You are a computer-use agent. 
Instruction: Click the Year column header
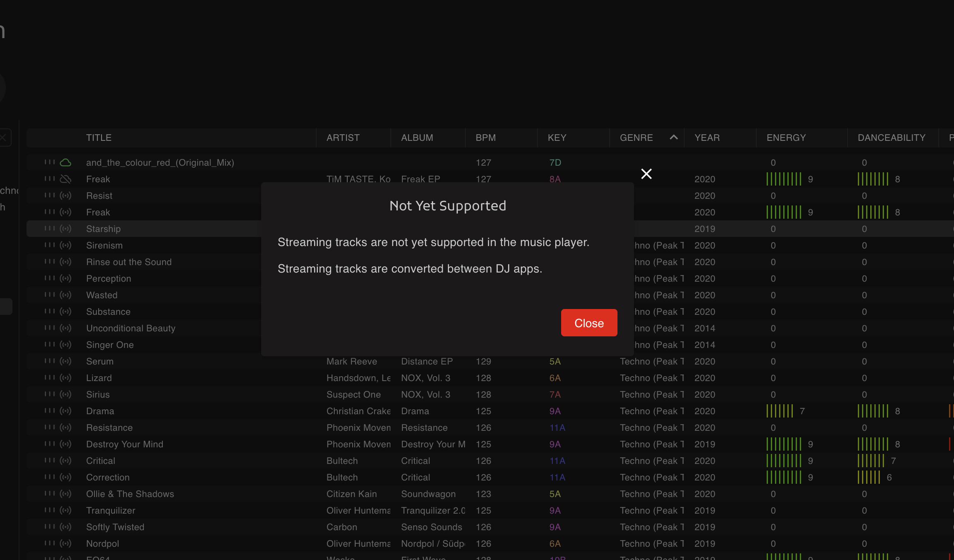[x=707, y=138]
